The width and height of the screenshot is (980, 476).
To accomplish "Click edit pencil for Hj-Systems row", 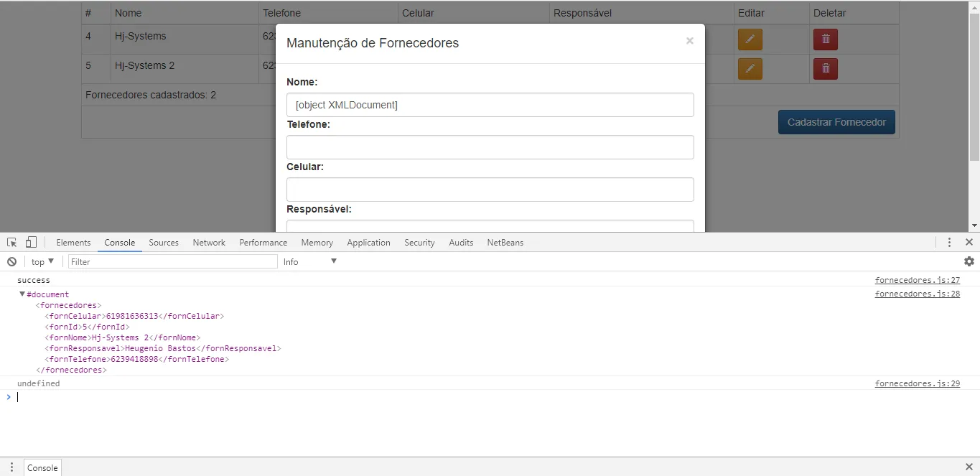I will 750,39.
